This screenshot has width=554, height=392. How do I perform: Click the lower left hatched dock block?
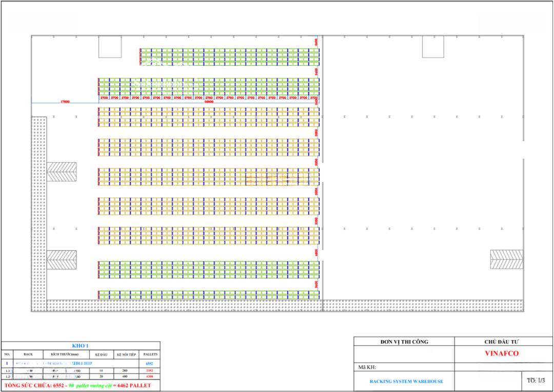[62, 260]
